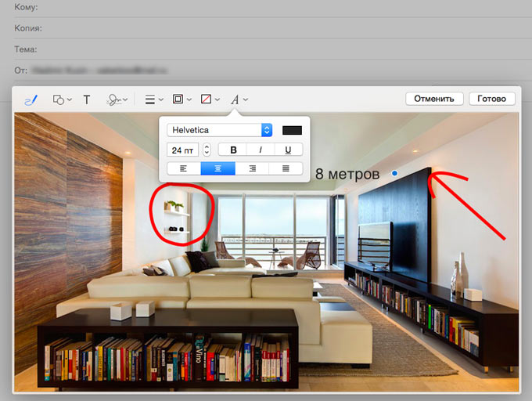Screen dimensions: 532x401
Task: Select the Text tool
Action: [x=87, y=99]
